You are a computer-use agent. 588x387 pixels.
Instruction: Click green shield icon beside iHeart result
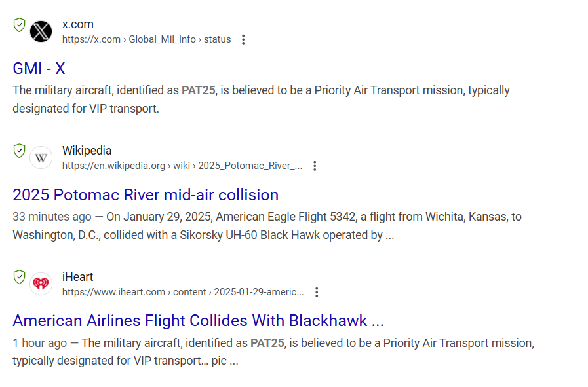point(19,277)
